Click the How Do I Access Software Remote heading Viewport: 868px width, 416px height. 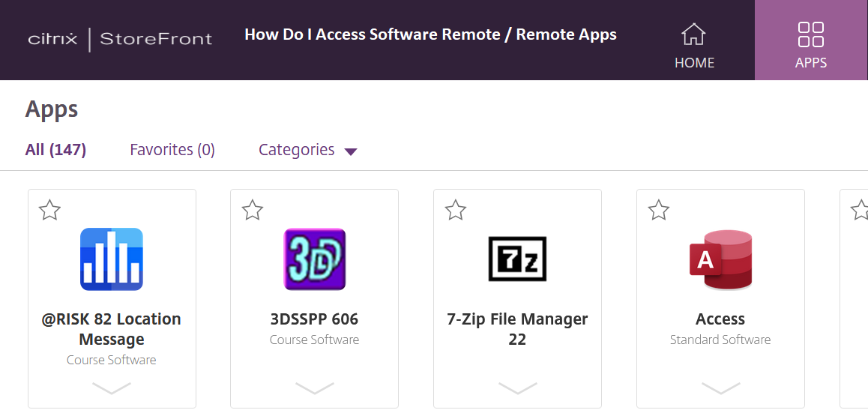click(x=431, y=34)
